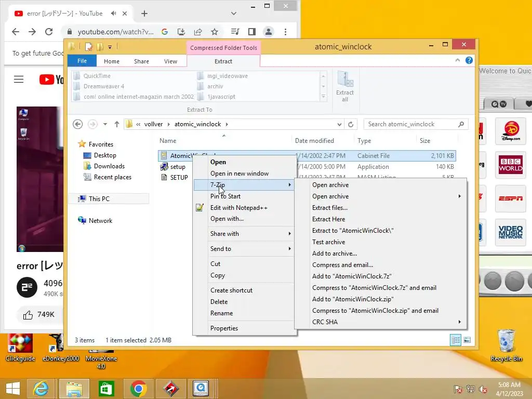Click Chrome reload page icon
532x399 pixels.
[x=49, y=32]
